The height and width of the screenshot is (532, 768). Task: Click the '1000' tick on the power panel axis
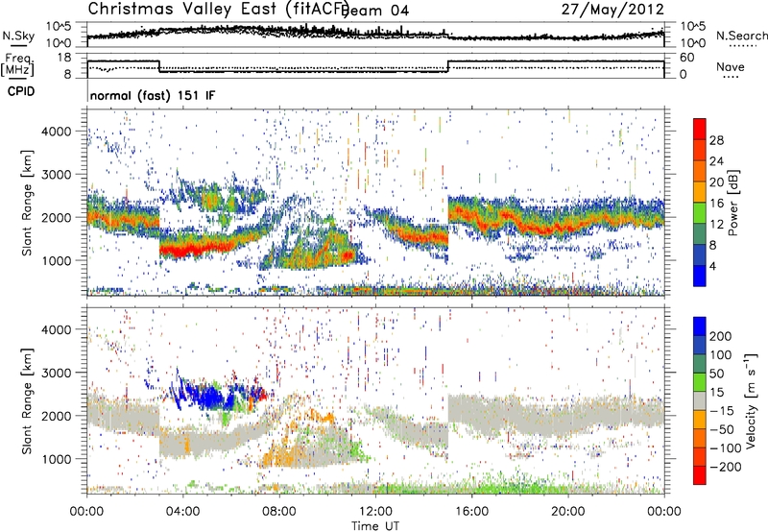tap(56, 260)
